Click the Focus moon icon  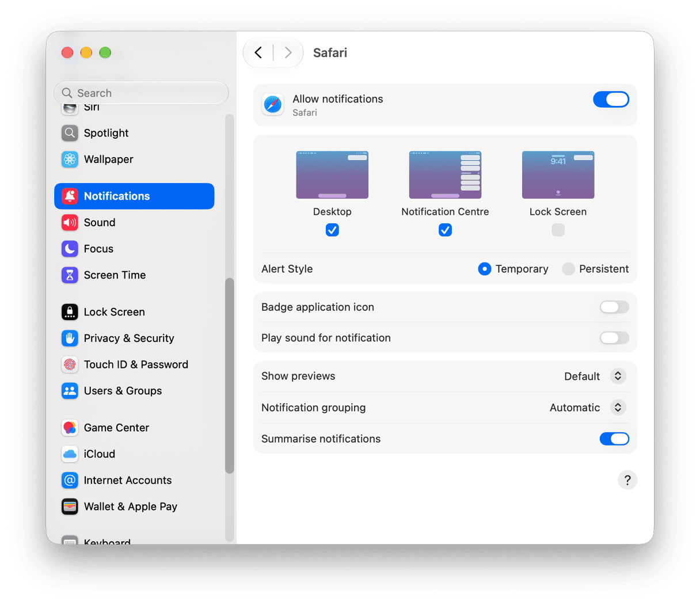(x=70, y=249)
